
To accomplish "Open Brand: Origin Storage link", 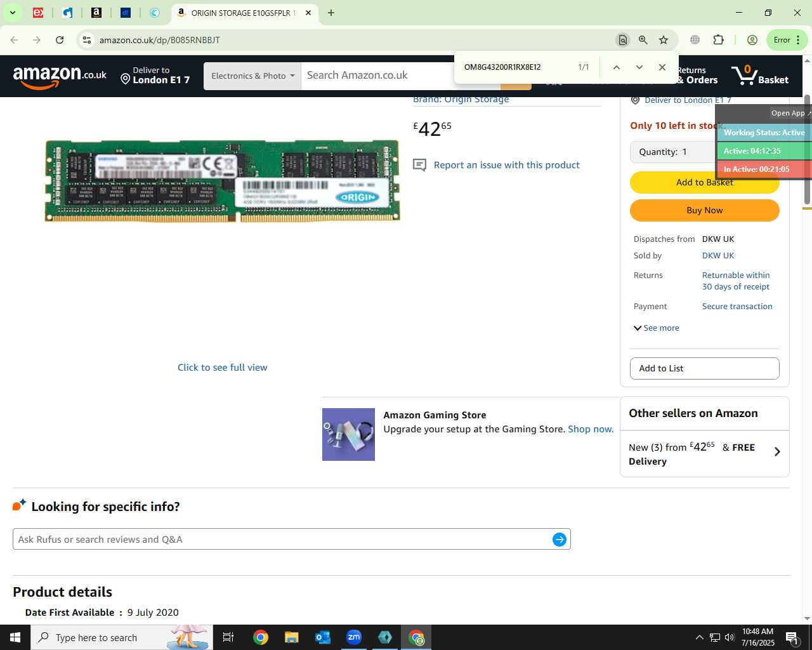I will (x=461, y=100).
